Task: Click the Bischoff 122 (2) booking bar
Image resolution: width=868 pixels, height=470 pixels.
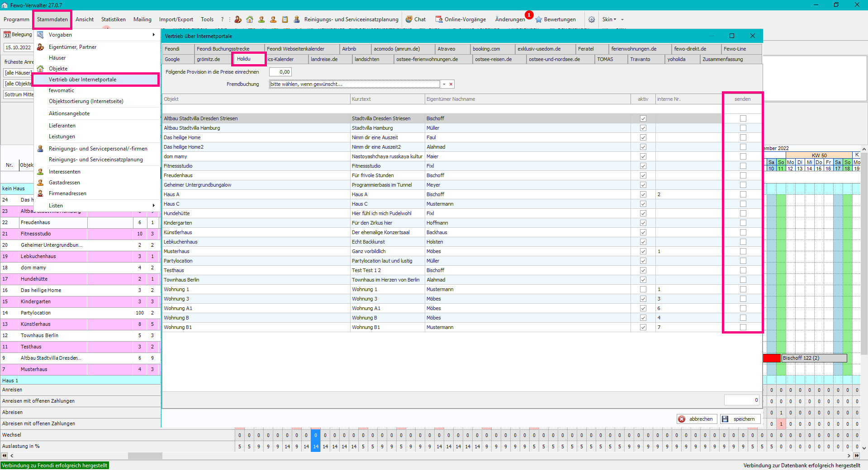Action: point(814,358)
